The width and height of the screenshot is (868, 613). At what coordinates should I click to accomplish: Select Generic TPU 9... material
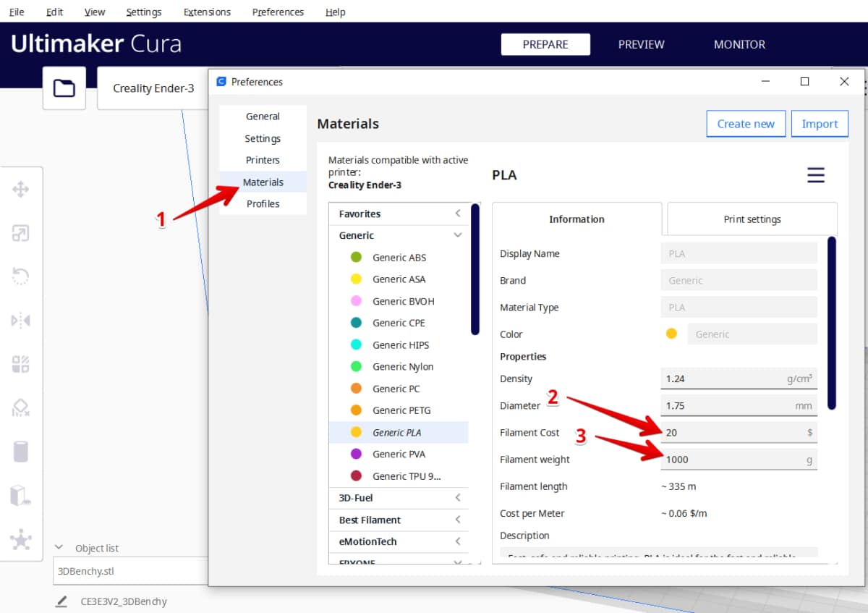(x=399, y=476)
